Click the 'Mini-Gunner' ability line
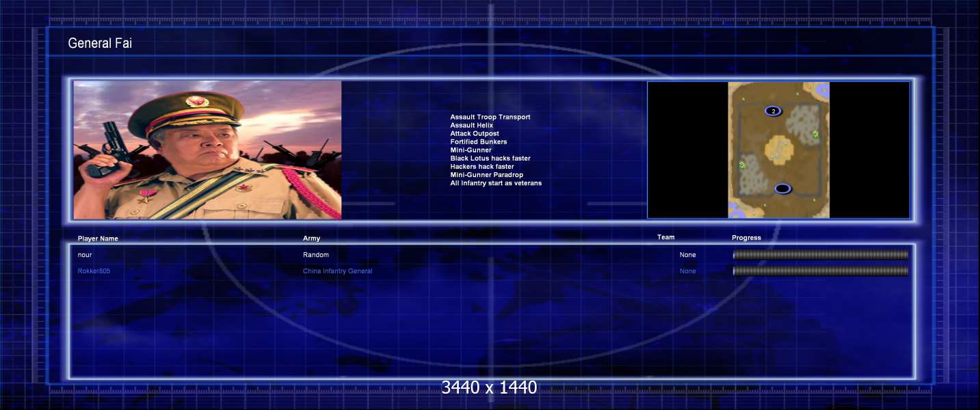 click(x=471, y=150)
